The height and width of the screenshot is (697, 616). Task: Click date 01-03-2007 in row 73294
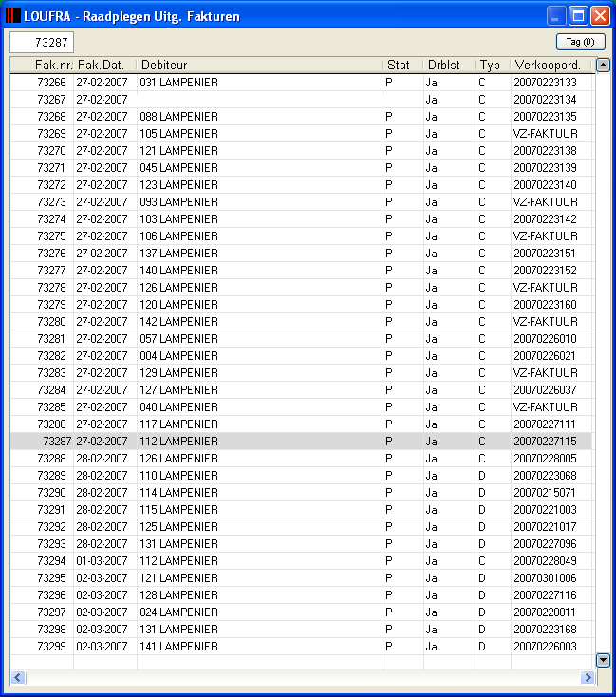click(x=102, y=561)
